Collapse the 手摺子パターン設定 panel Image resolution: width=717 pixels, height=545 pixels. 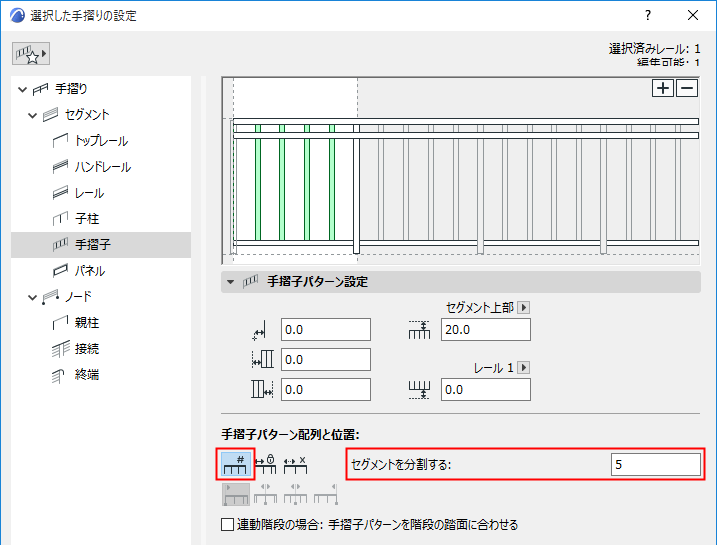pyautogui.click(x=230, y=282)
